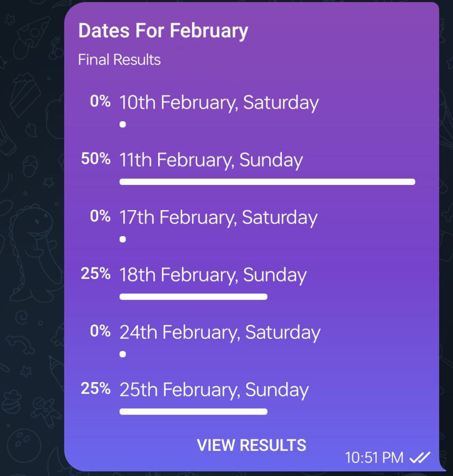Screen dimensions: 453x476
Task: Select the 11th February, Sunday option
Action: [x=211, y=160]
